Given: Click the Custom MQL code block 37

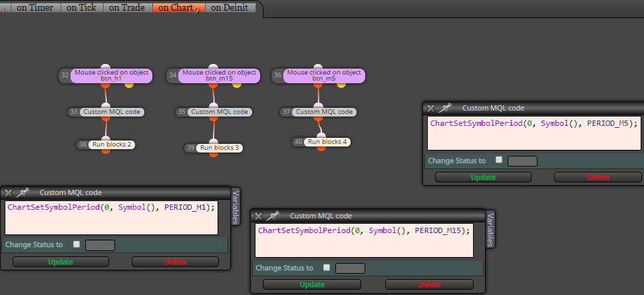Looking at the screenshot, I should point(324,112).
